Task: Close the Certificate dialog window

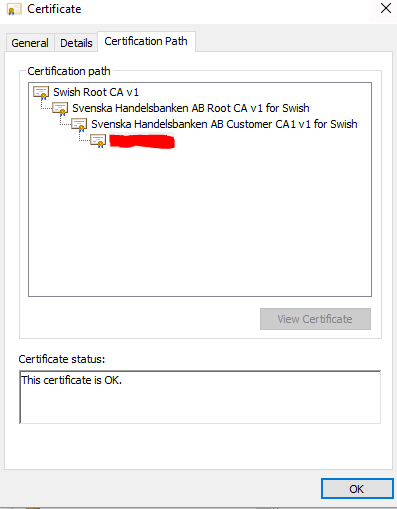Action: (386, 8)
